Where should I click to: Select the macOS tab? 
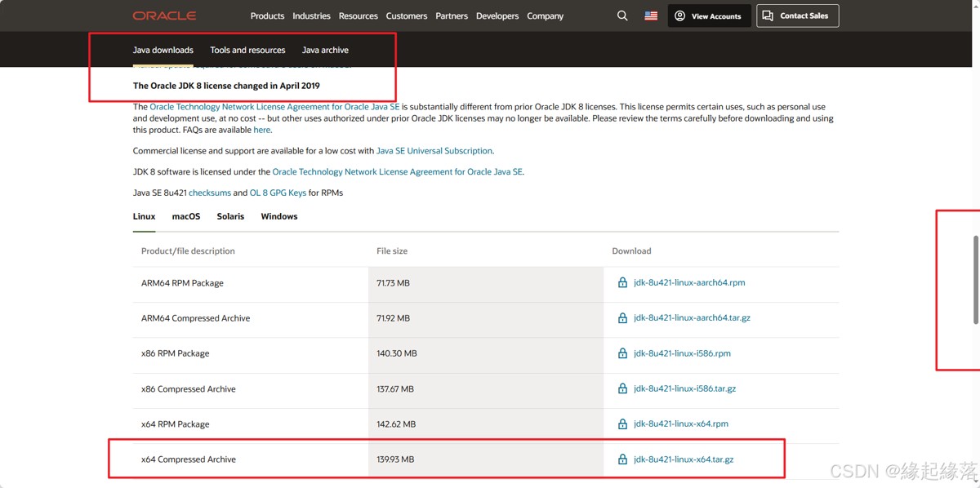(x=186, y=216)
